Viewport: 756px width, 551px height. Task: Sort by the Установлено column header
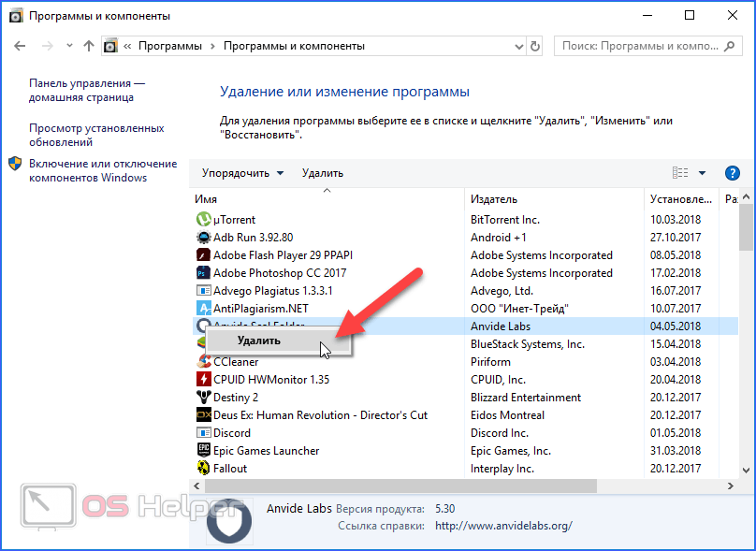[x=681, y=199]
